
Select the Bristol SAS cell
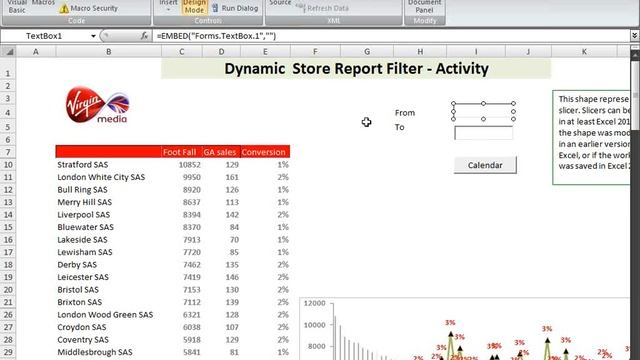pos(109,290)
